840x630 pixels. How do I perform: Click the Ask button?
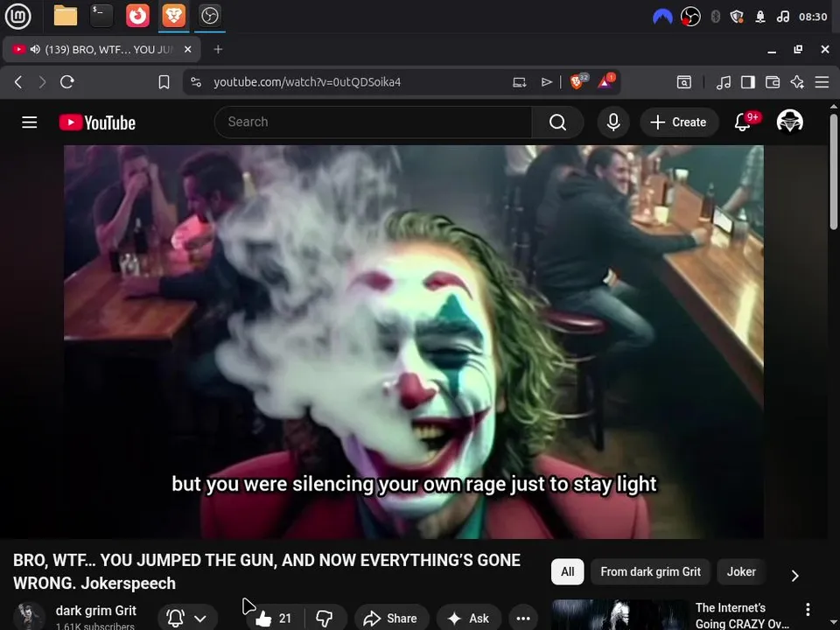coord(469,619)
